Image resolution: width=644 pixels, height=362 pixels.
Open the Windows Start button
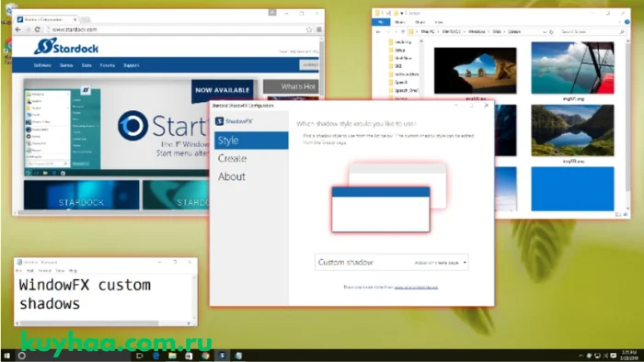click(6, 356)
